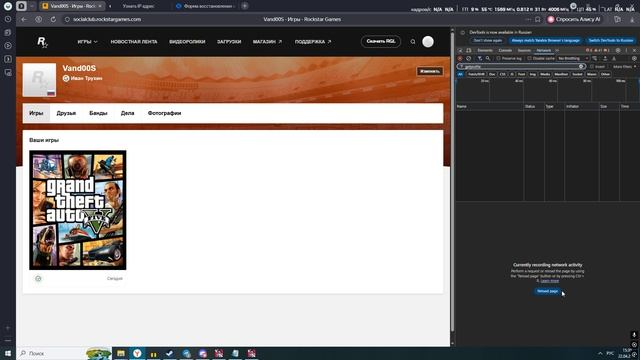Click the browser back arrow
The width and height of the screenshot is (640, 360).
(24, 19)
